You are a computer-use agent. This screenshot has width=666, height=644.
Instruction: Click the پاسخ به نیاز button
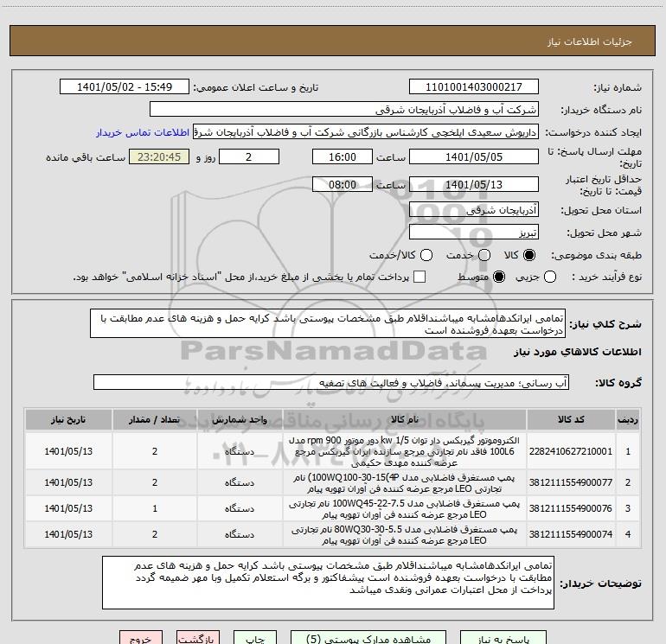pyautogui.click(x=503, y=639)
